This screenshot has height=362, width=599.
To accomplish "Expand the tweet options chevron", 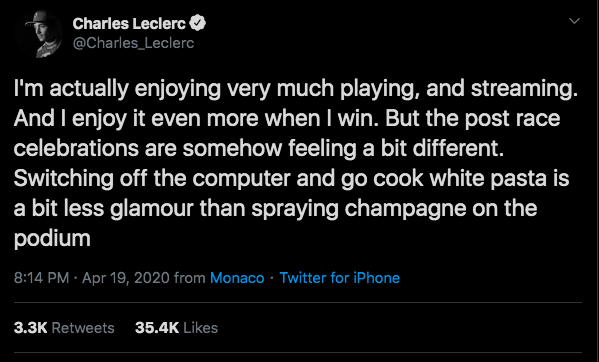I will pyautogui.click(x=574, y=21).
